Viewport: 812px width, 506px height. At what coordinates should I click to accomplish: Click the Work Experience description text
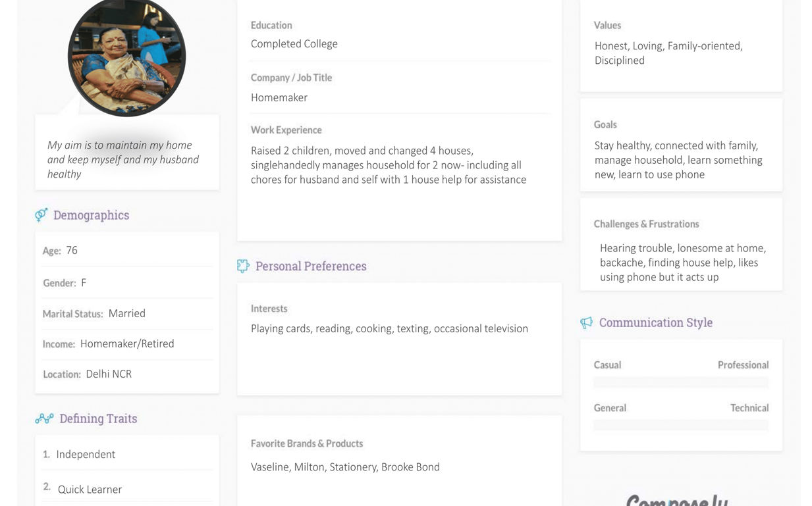tap(389, 165)
